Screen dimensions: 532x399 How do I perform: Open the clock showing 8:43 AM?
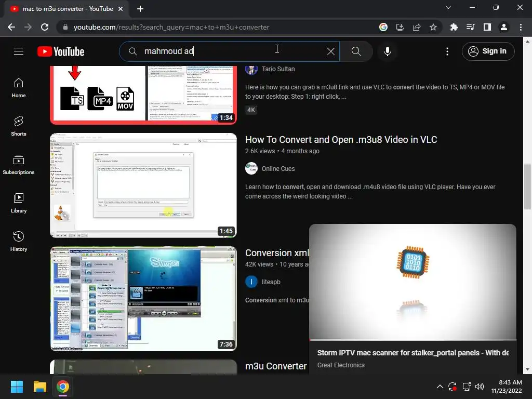507,387
